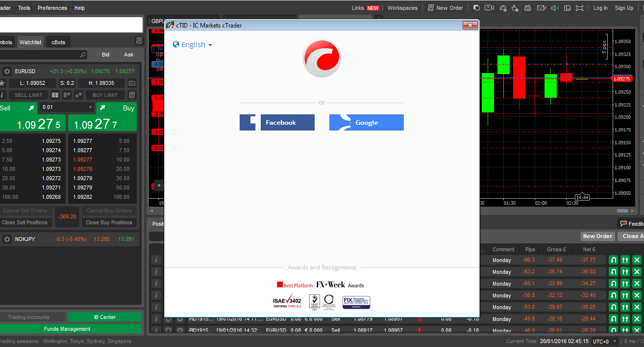
Task: Click the 1.09275 price label on chart axis
Action: pos(622,79)
